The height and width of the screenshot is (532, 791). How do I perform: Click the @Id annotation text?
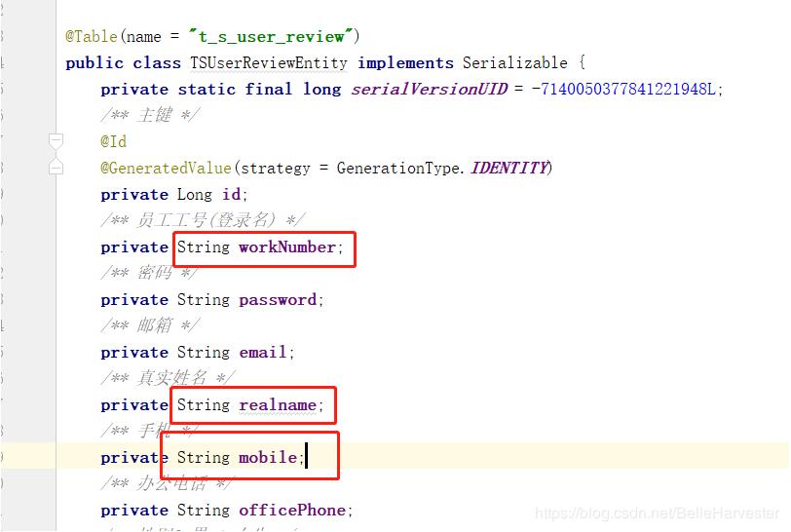click(x=114, y=141)
